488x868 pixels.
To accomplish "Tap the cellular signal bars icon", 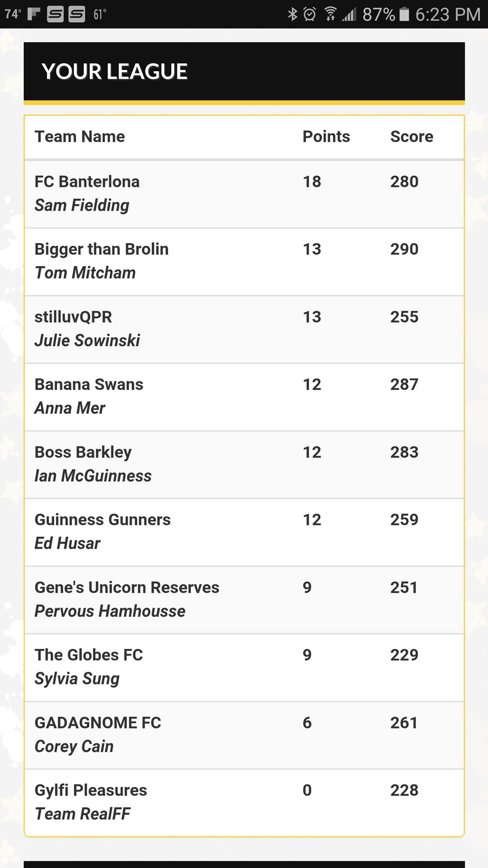I will 349,15.
